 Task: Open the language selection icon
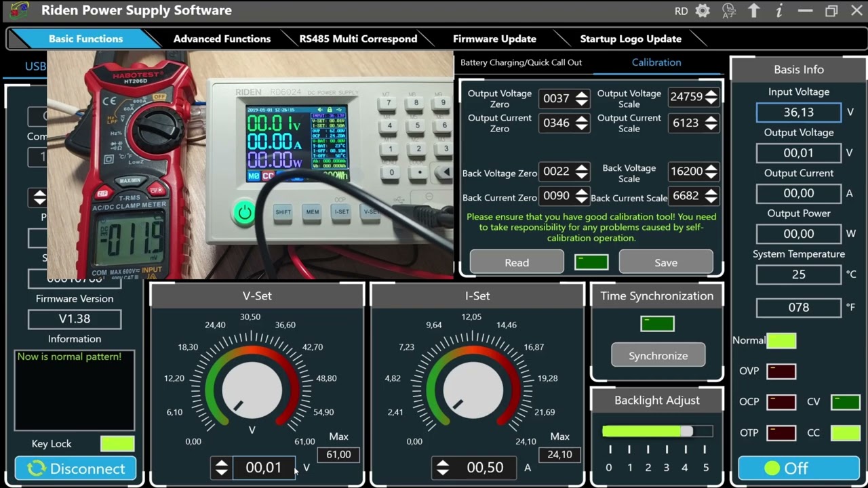(x=729, y=11)
